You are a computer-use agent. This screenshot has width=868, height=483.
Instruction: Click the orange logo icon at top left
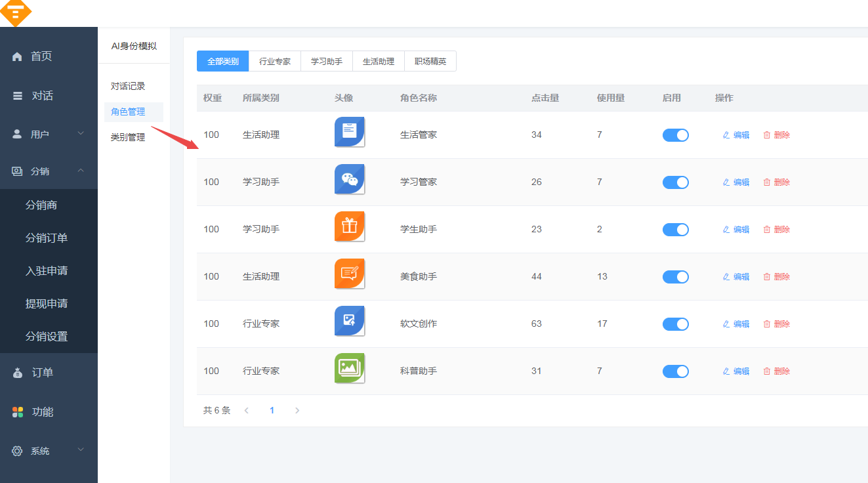pyautogui.click(x=14, y=12)
